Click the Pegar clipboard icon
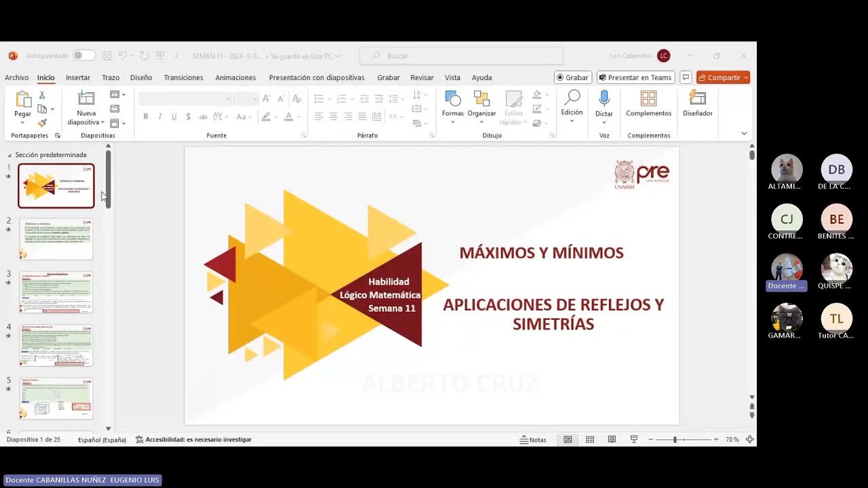868x488 pixels. 23,99
